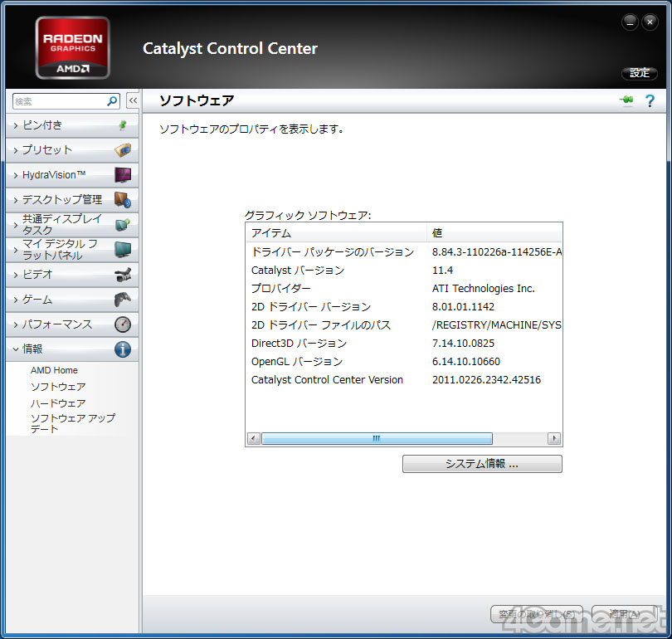Screen dimensions: 672x639
Task: Select Catalyst Control Center Version row
Action: [x=404, y=380]
